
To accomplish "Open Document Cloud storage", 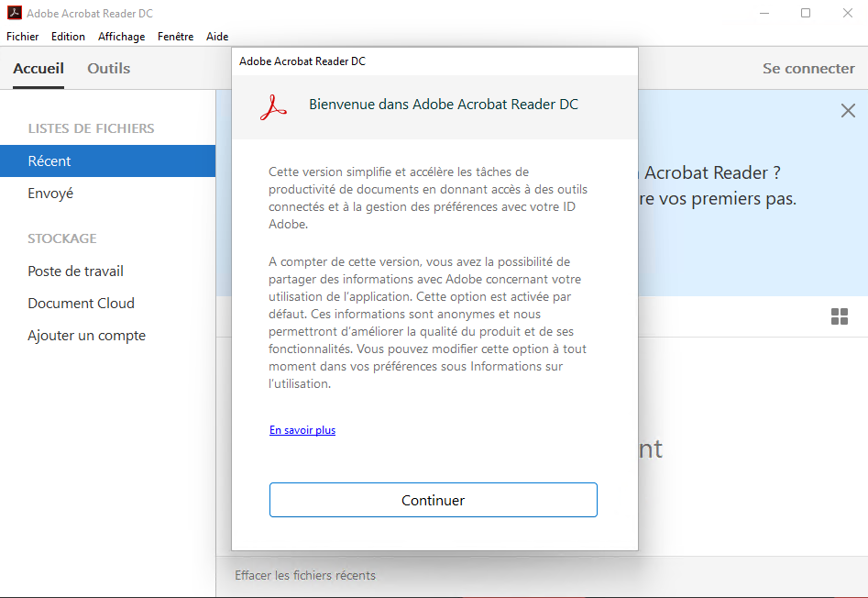I will (x=81, y=303).
